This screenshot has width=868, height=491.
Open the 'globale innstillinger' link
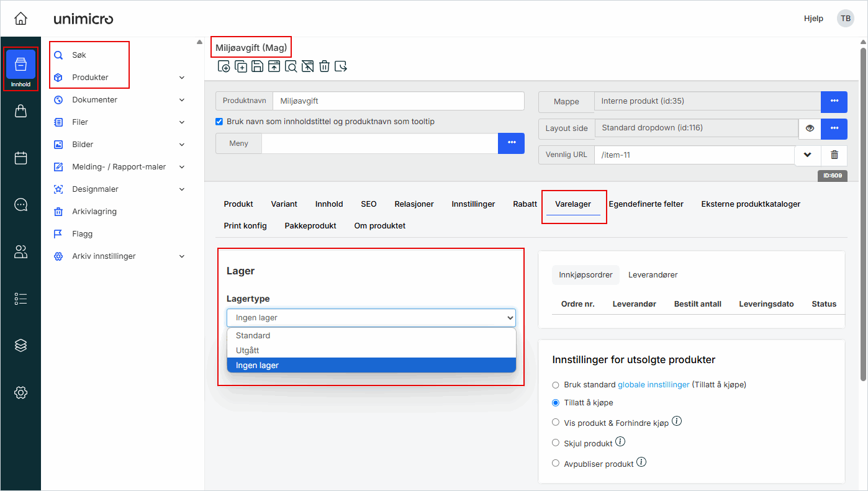tap(653, 385)
